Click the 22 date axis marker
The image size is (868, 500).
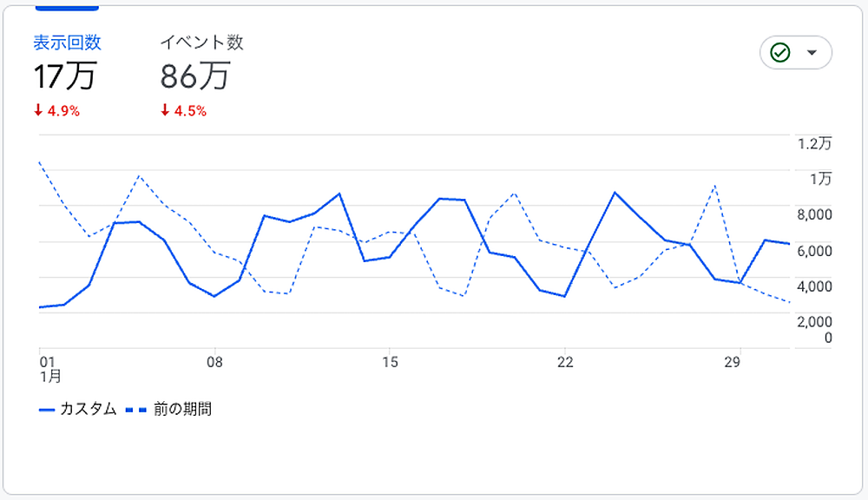(564, 363)
